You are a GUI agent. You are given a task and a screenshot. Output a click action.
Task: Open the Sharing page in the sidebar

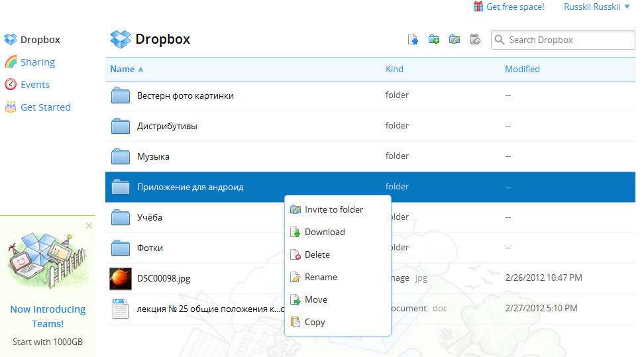[x=37, y=62]
